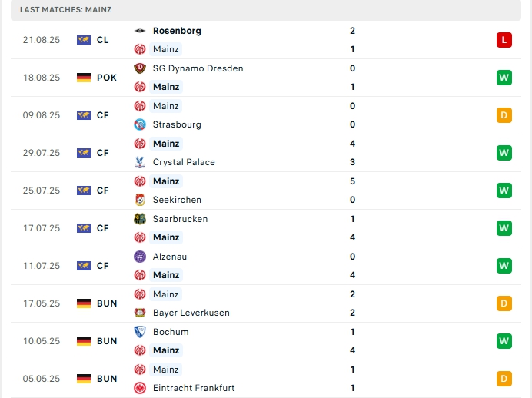
Task: Click the W badge for Dynamo Dresden match
Action: [x=504, y=78]
